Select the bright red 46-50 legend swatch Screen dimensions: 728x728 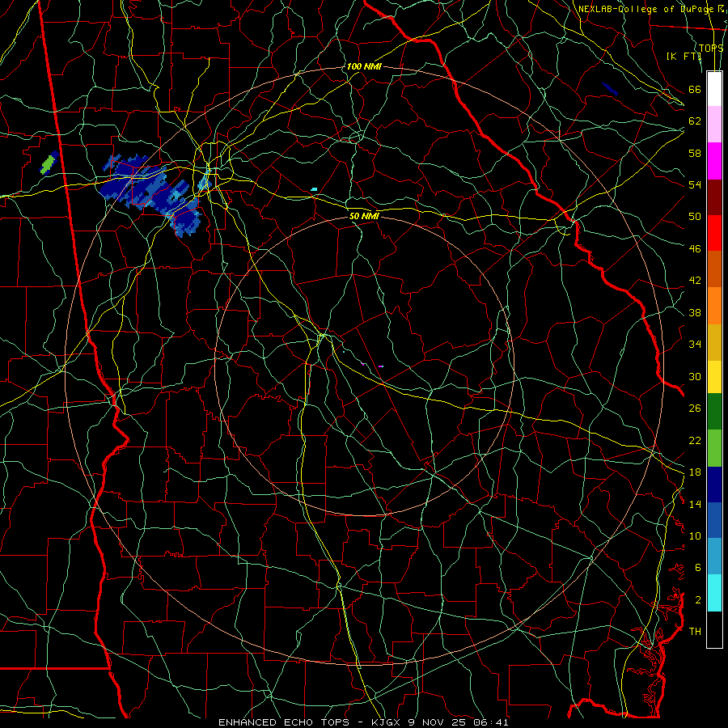coord(714,233)
